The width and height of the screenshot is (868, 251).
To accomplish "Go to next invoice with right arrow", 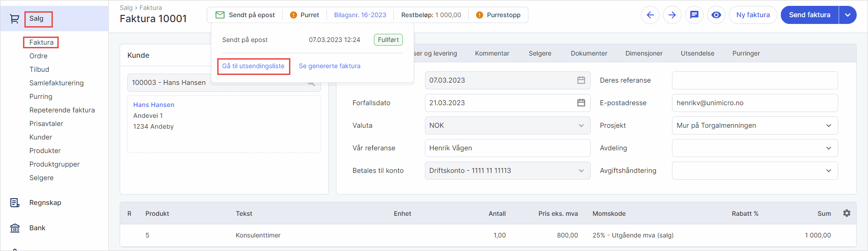I will [x=672, y=15].
